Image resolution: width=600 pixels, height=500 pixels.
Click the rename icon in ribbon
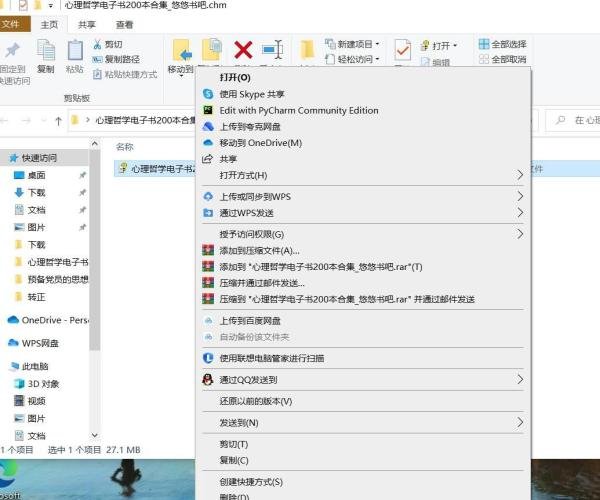[272, 50]
